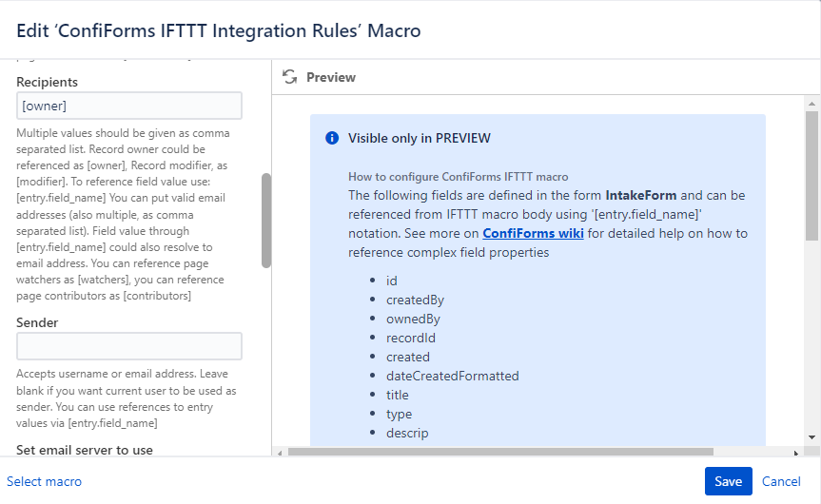821x504 pixels.
Task: Click the 'dateCreatedFormatted' field list item
Action: (x=453, y=376)
